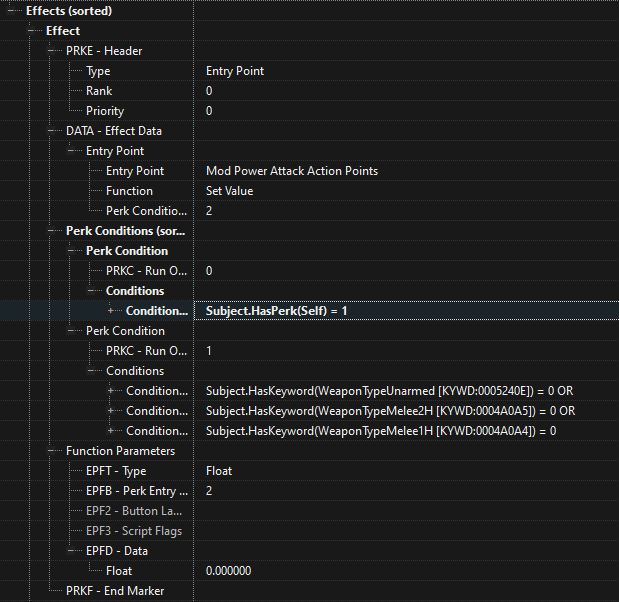The width and height of the screenshot is (619, 602).
Task: Select the greyed EPF2 - Button La... row
Action: (134, 511)
